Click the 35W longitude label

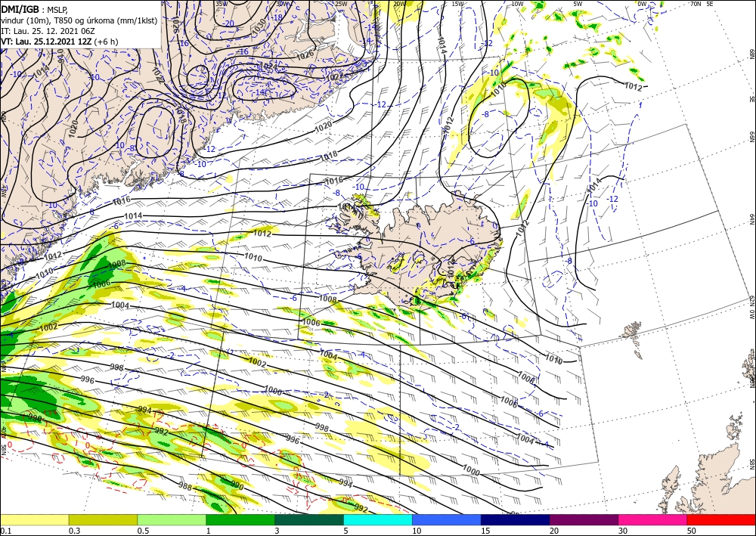pos(221,4)
